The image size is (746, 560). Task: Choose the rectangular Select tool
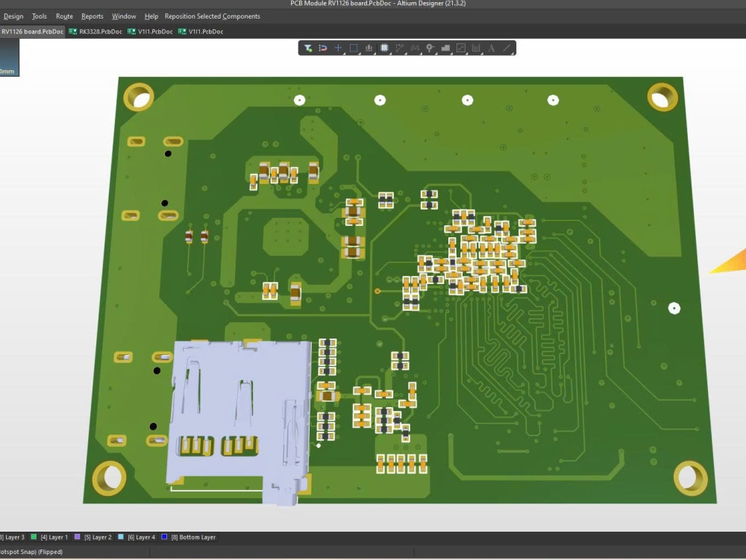354,48
